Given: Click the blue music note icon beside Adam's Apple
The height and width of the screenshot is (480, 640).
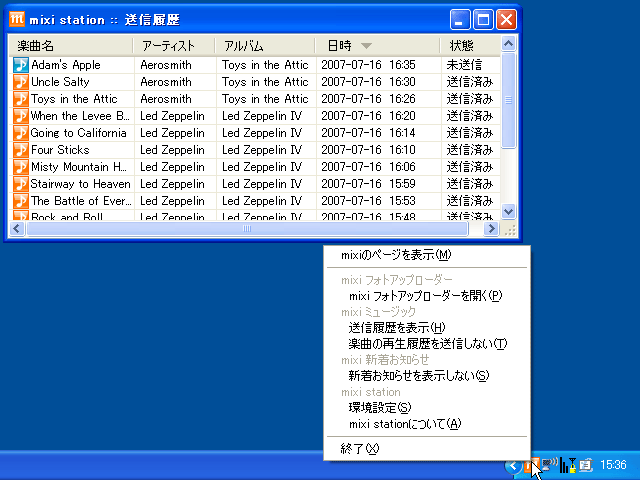Looking at the screenshot, I should (x=21, y=65).
